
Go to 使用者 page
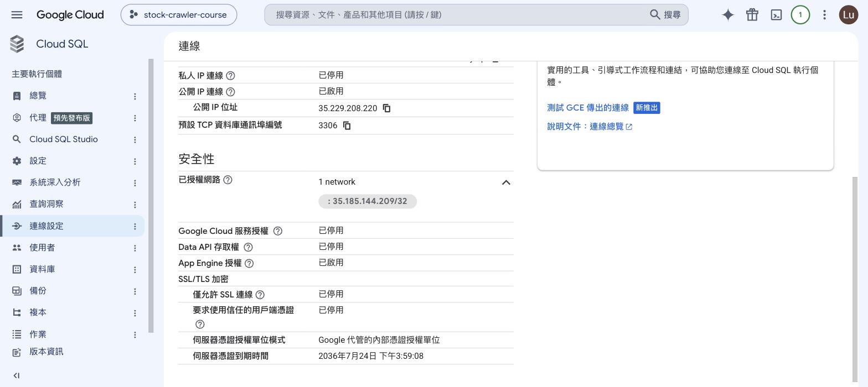pos(73,248)
